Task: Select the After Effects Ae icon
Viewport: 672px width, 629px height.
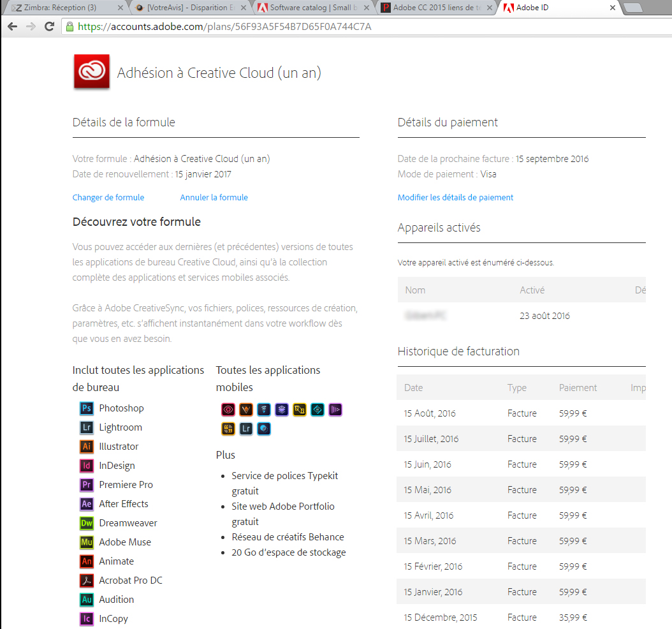Action: (87, 504)
